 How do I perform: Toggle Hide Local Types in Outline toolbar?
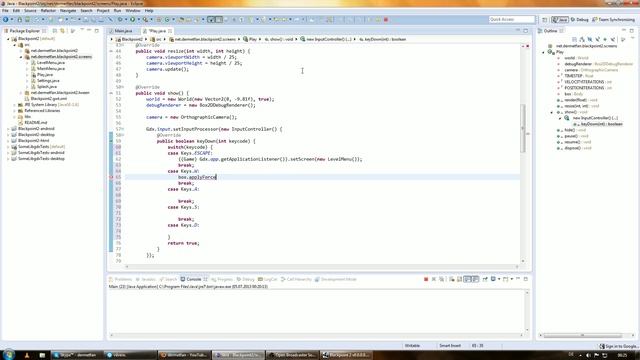pos(613,39)
